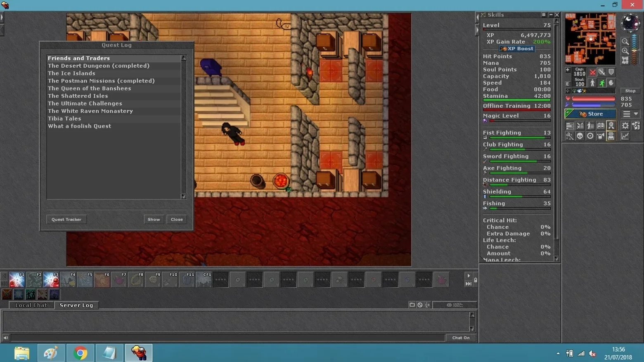This screenshot has width=644, height=362.
Task: Open the Battle list button
Action: click(x=580, y=126)
